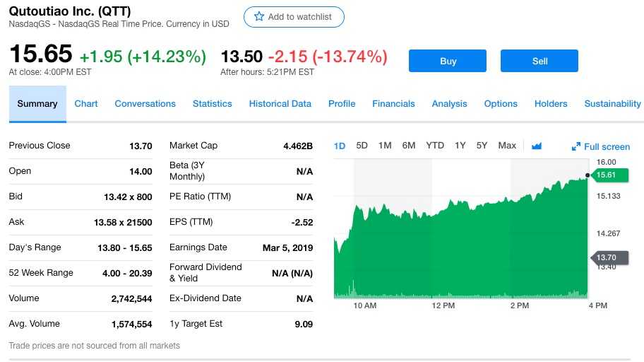
Task: Click the star icon in Add to watchlist
Action: [x=258, y=17]
